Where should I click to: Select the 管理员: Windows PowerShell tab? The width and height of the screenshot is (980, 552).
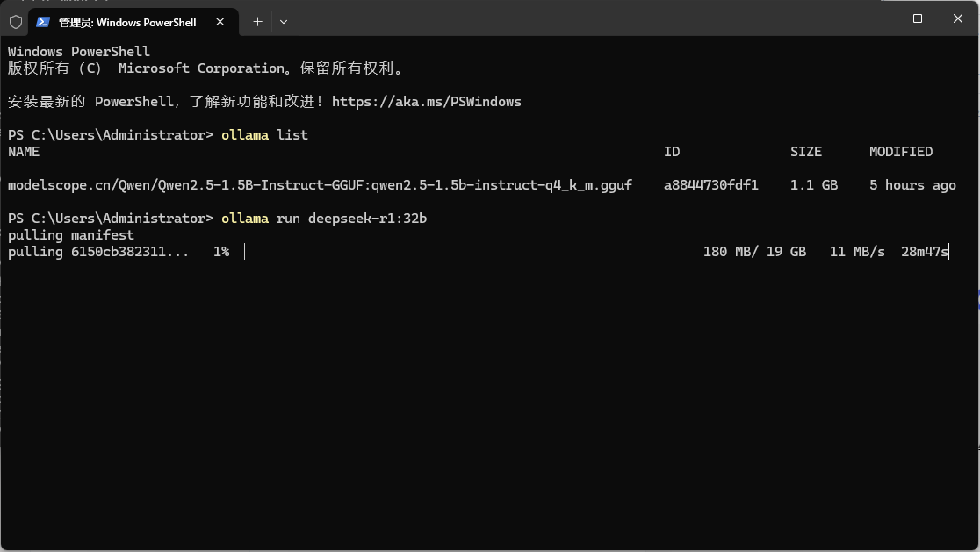coord(127,21)
